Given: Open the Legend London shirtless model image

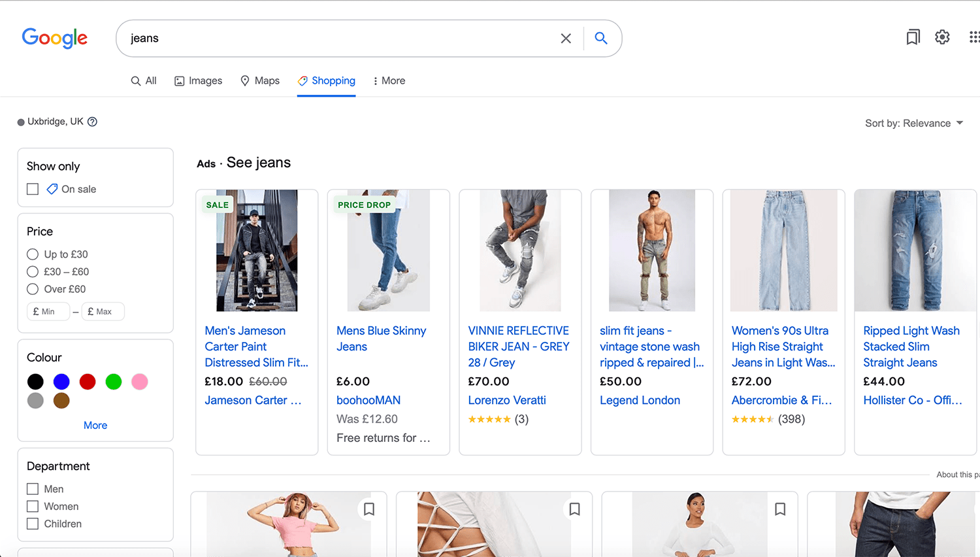Looking at the screenshot, I should pos(652,250).
